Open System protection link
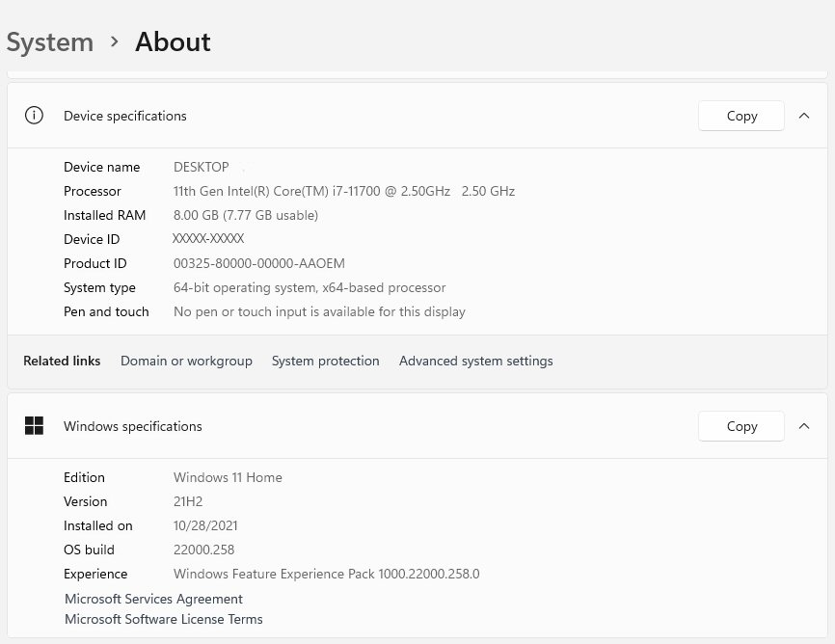Screen dimensions: 835x644 325,361
